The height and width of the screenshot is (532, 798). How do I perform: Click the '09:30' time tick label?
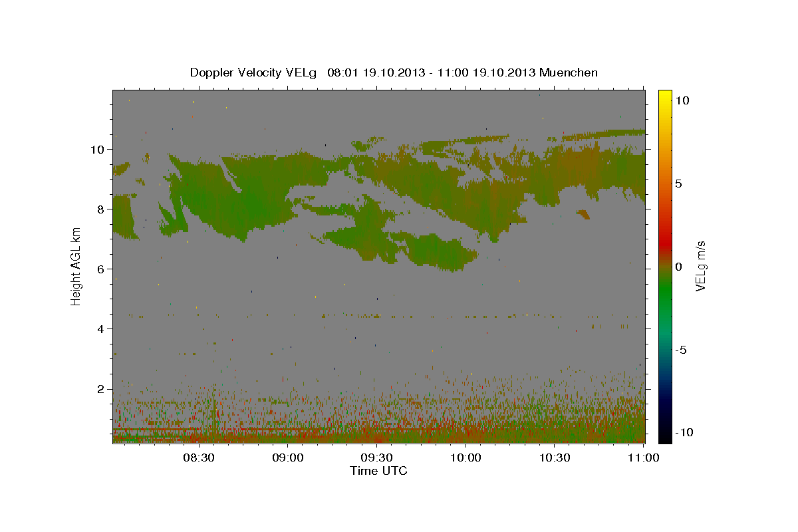(376, 458)
